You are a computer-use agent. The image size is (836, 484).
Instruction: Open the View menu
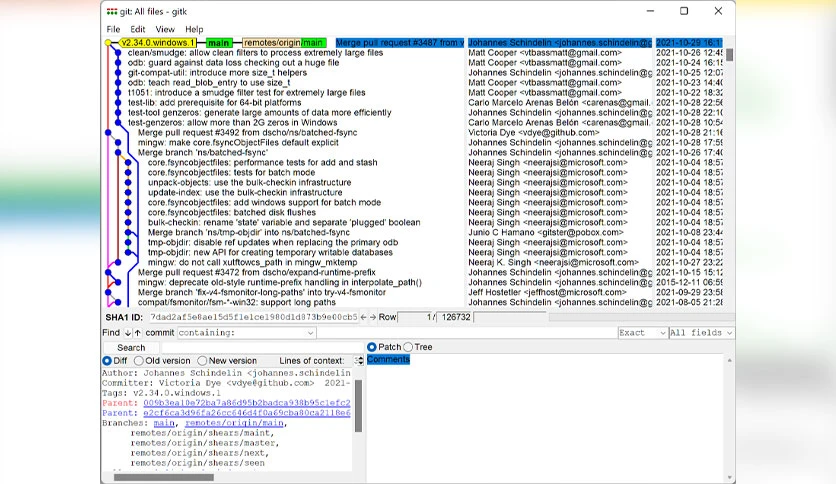(x=165, y=29)
